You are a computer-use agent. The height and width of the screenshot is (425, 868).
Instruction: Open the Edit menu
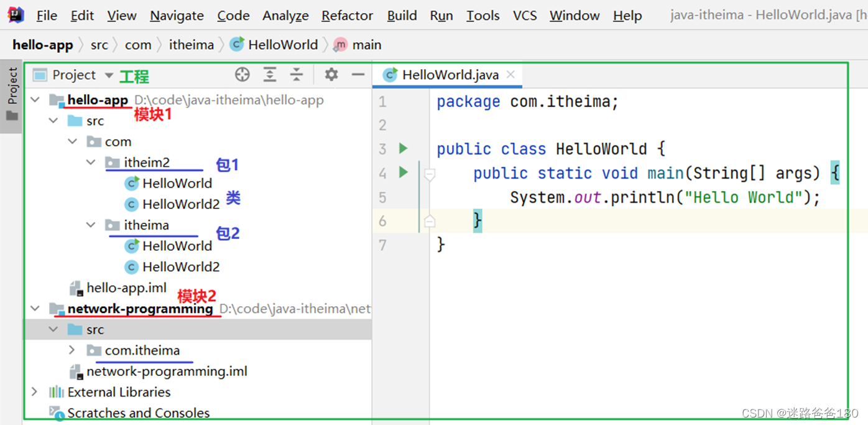[x=82, y=16]
